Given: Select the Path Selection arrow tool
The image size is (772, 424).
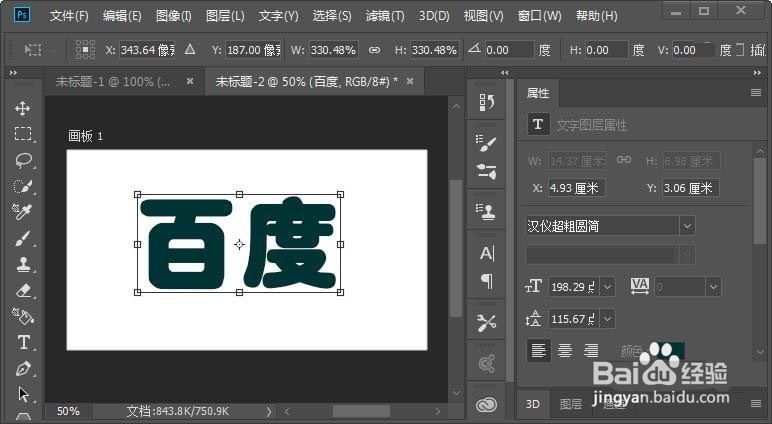Looking at the screenshot, I should click(23, 394).
